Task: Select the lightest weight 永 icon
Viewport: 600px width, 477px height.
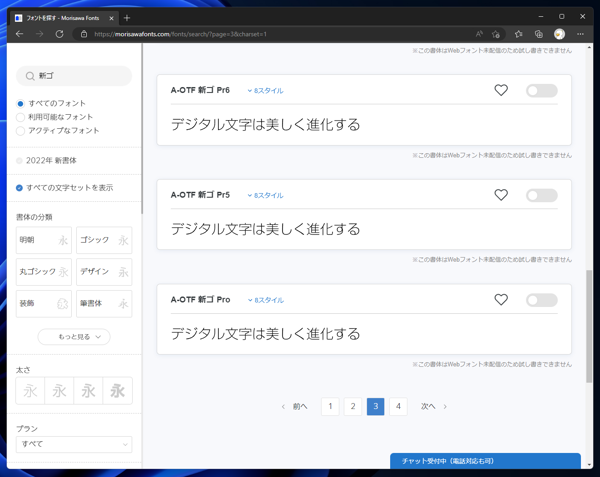Action: point(30,391)
